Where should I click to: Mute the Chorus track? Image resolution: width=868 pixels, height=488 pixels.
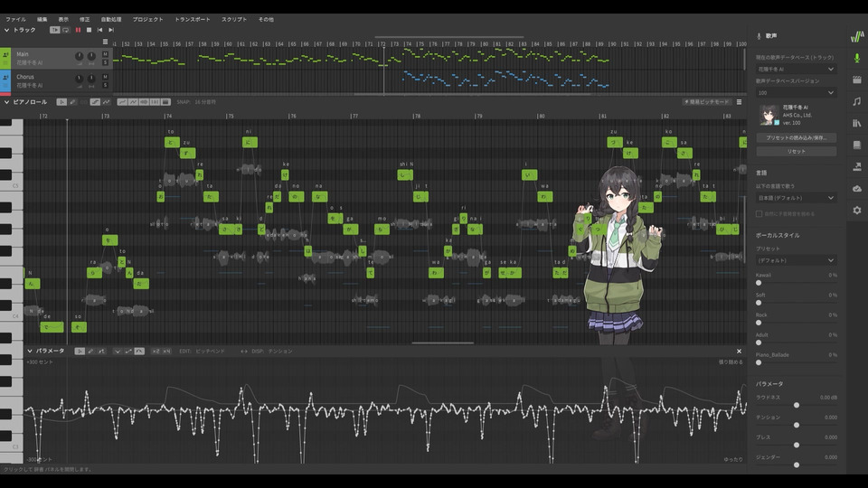(x=105, y=77)
